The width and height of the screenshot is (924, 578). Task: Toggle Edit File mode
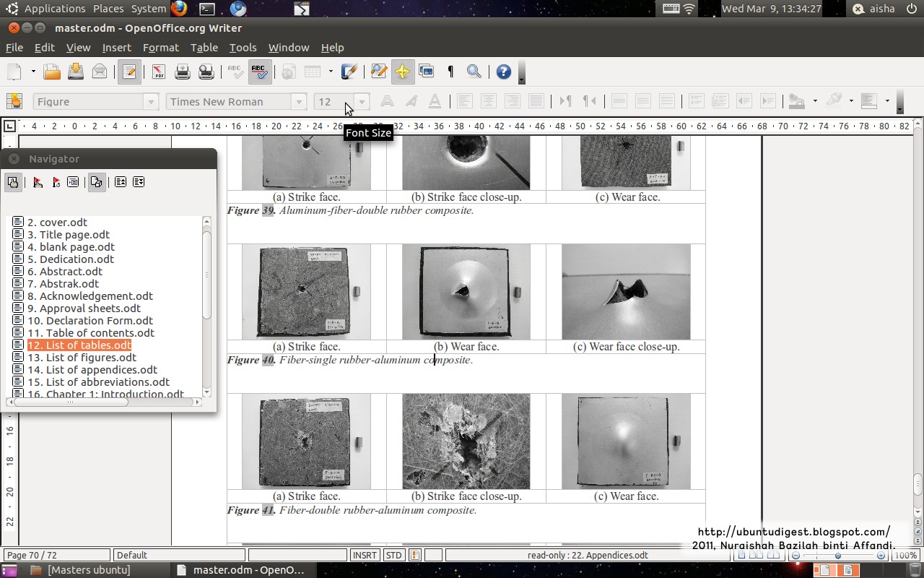129,72
